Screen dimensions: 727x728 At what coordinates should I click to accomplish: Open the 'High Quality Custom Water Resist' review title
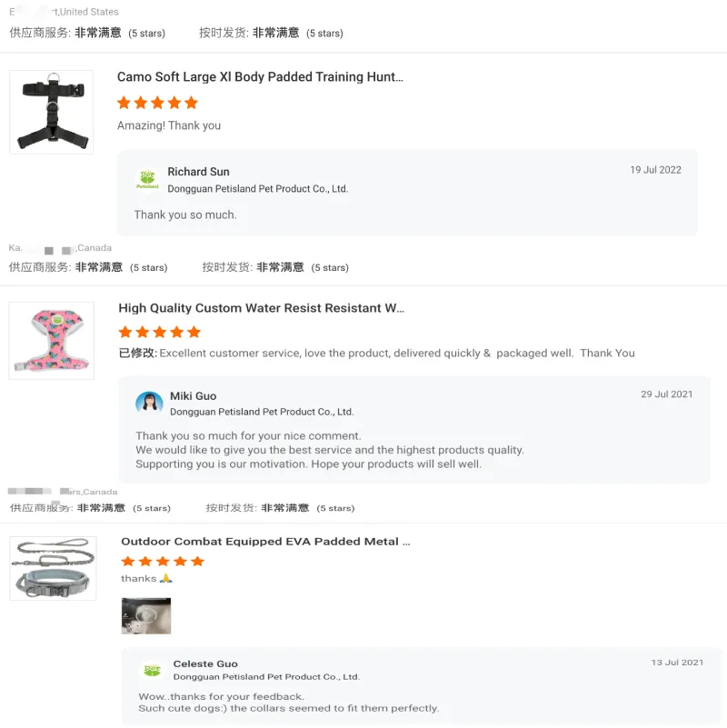(261, 307)
